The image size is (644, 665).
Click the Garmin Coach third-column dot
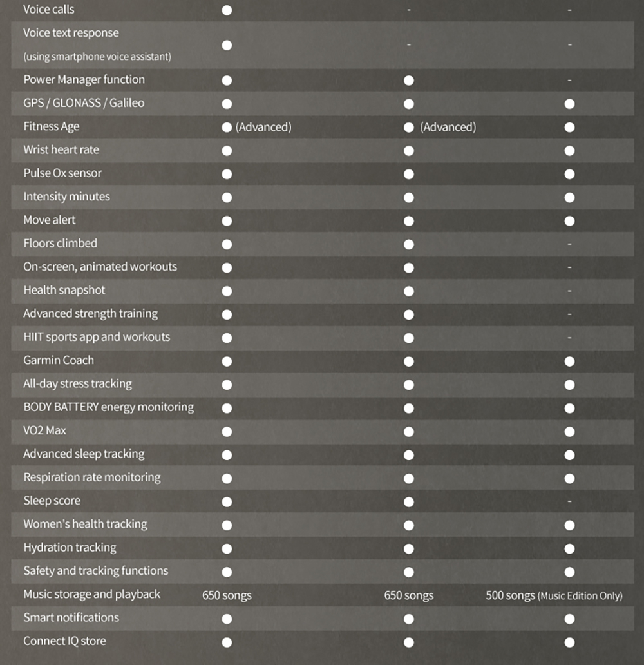569,361
